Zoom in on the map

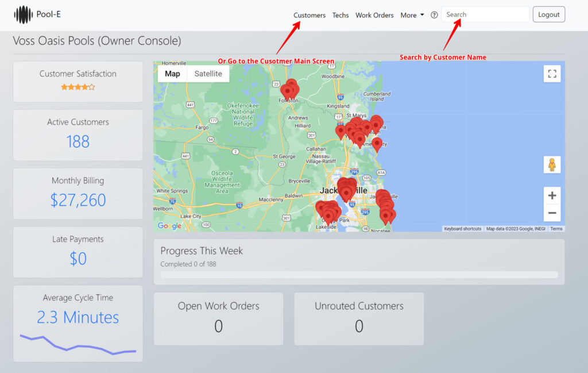point(552,195)
